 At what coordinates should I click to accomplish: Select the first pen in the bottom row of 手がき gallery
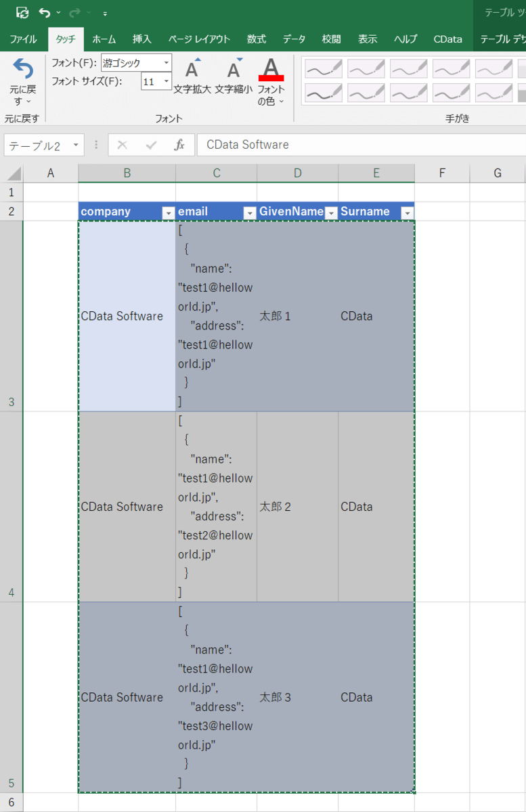(323, 93)
